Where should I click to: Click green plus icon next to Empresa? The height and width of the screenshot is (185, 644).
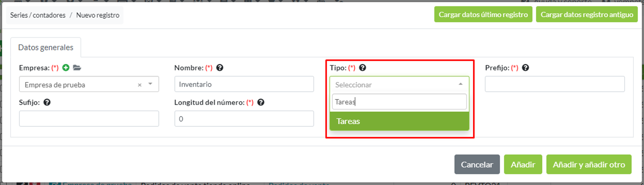tap(66, 68)
